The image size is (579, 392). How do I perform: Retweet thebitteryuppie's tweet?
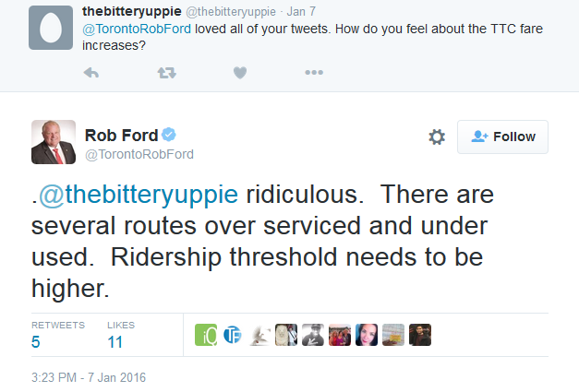click(166, 72)
